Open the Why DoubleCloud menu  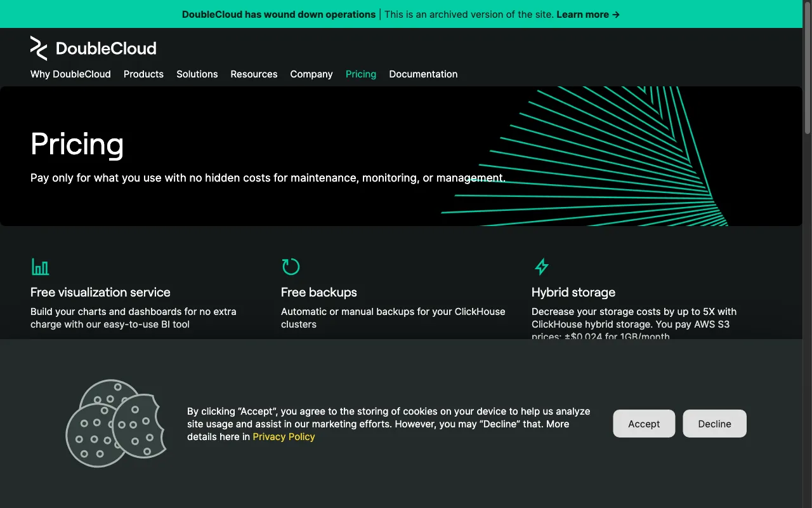point(70,74)
